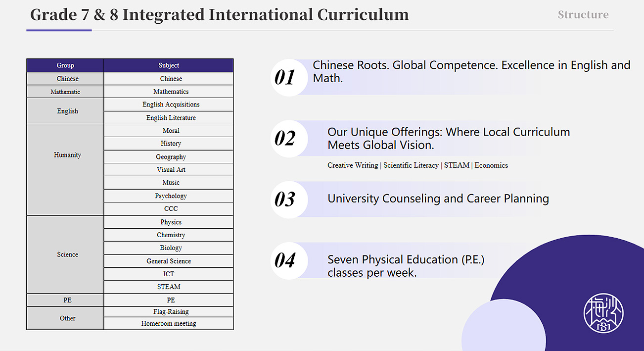Click the "History" subject cell
This screenshot has width=644, height=351.
click(x=169, y=144)
